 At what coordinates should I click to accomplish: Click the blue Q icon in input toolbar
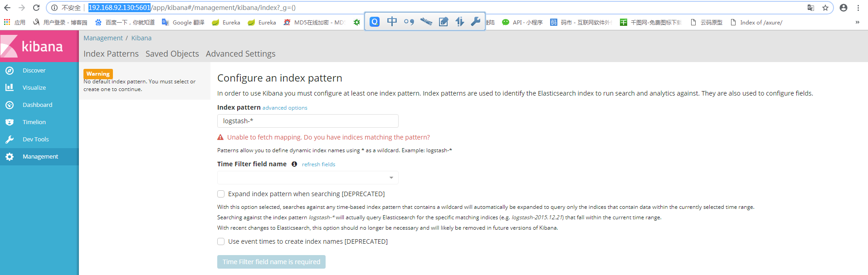tap(375, 21)
